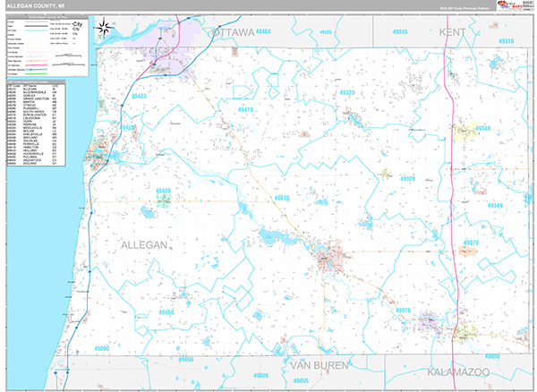Select the BYRON CENTER row in ZIP index

pos(32,115)
